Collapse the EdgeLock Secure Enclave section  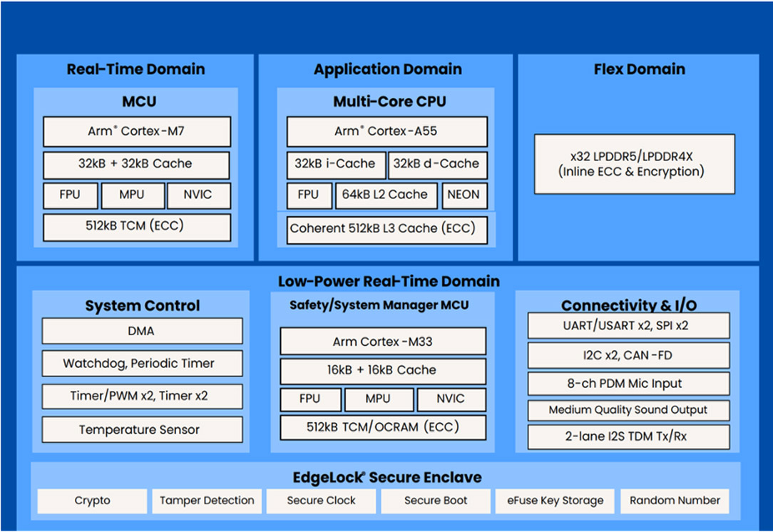(x=386, y=477)
